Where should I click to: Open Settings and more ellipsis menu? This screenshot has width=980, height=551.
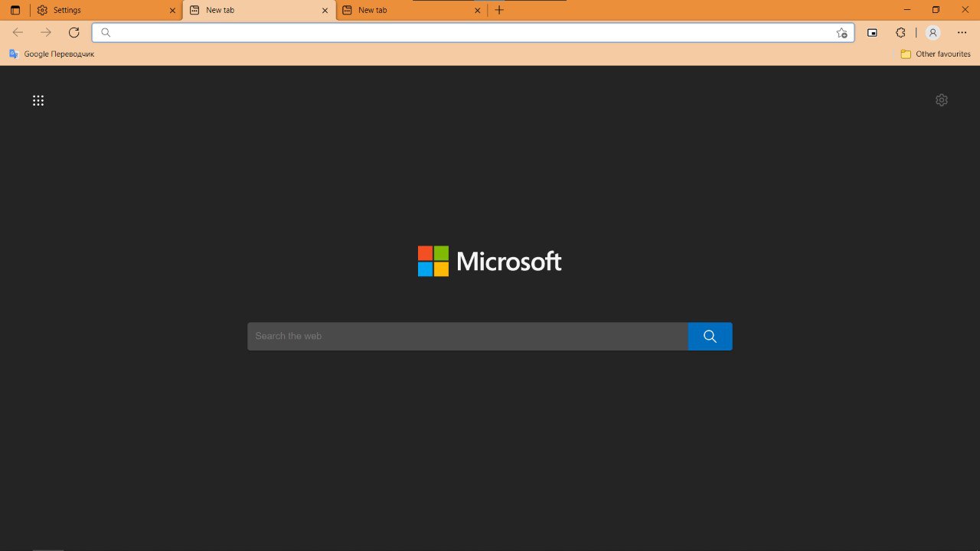tap(962, 32)
